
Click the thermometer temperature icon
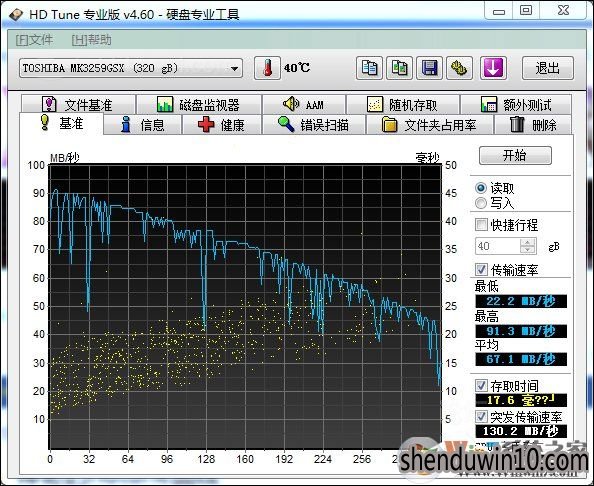267,68
